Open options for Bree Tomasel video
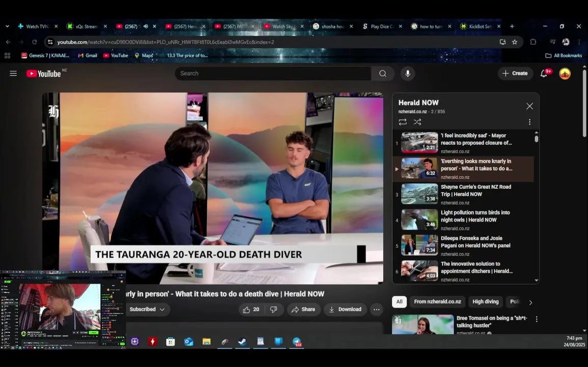 pos(537,319)
